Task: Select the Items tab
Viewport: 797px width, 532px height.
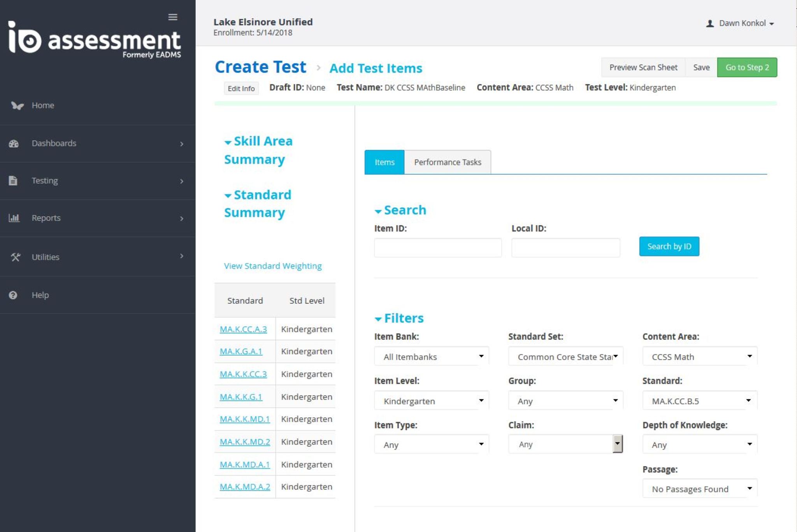Action: tap(384, 162)
